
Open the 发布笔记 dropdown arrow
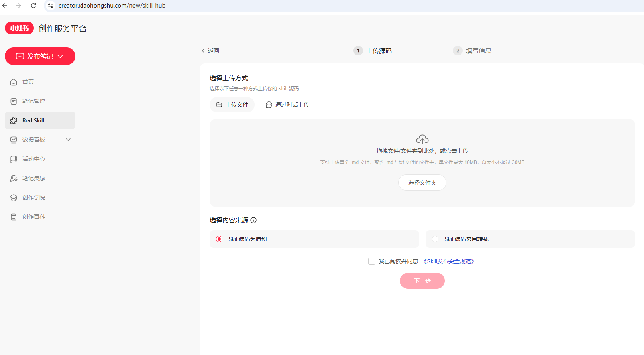point(61,57)
